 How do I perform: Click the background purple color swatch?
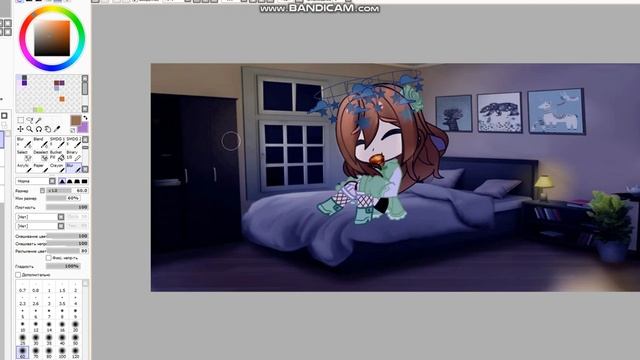click(x=84, y=129)
